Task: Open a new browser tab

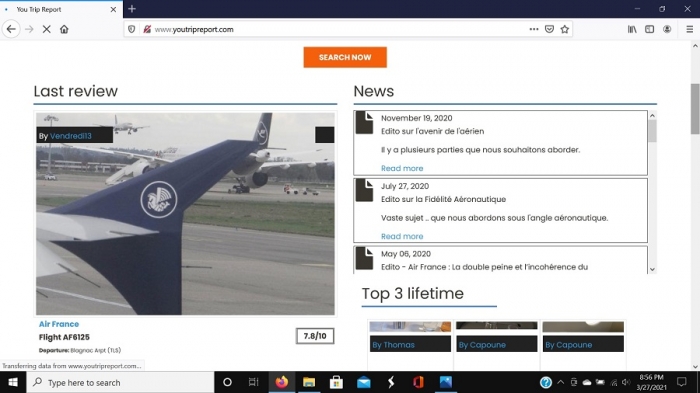Action: [132, 9]
